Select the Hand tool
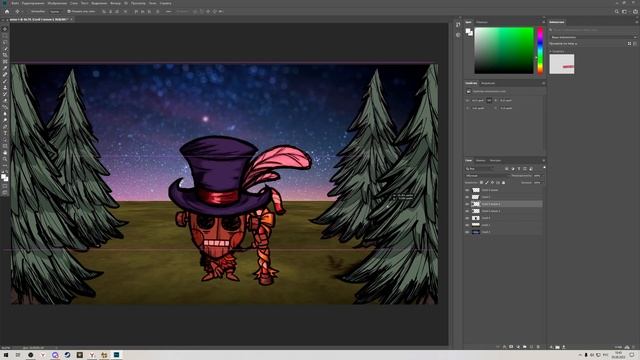The image size is (640, 360). click(5, 153)
